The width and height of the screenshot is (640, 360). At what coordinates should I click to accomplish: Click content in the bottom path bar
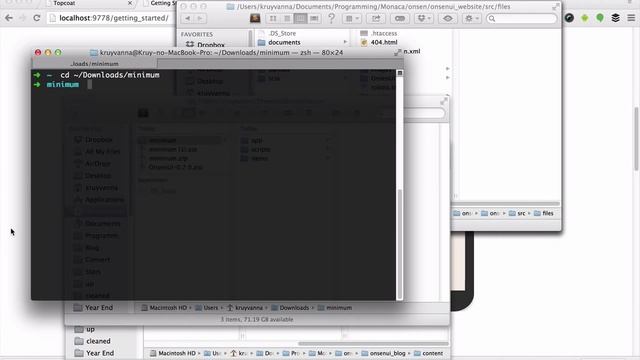pos(429,353)
